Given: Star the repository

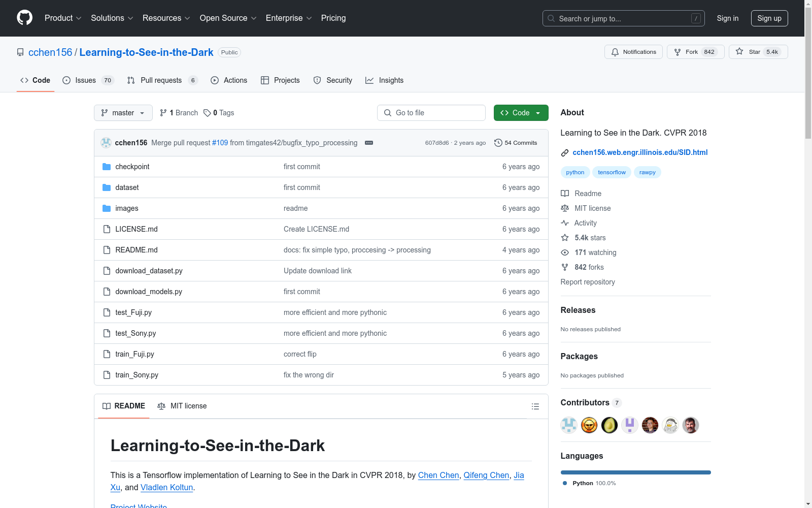Looking at the screenshot, I should click(x=758, y=52).
